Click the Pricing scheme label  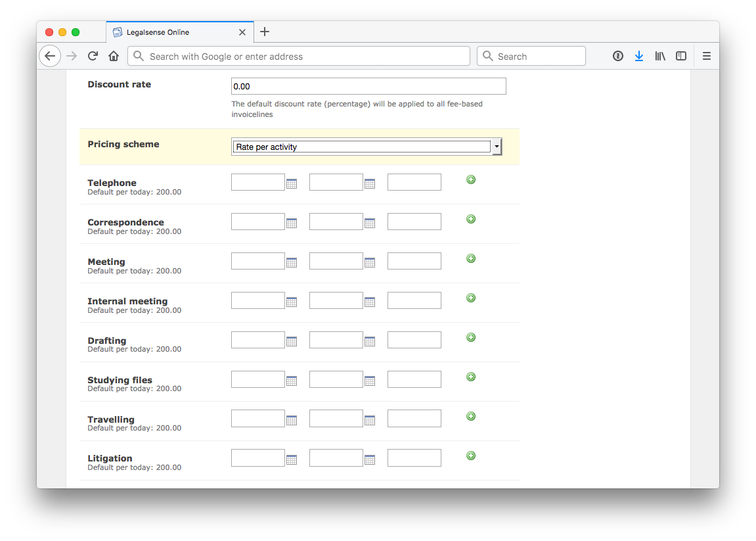click(123, 145)
